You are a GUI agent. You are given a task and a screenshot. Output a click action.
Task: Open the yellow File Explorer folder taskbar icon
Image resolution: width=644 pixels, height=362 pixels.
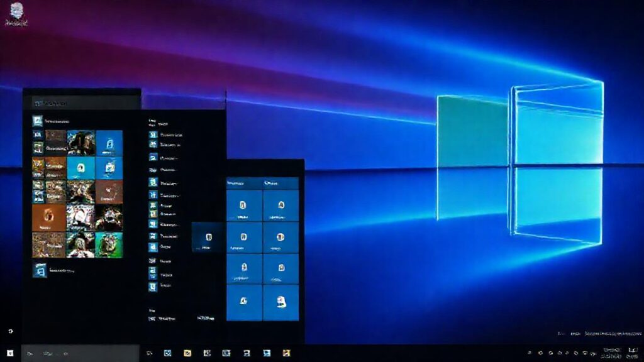pyautogui.click(x=187, y=353)
